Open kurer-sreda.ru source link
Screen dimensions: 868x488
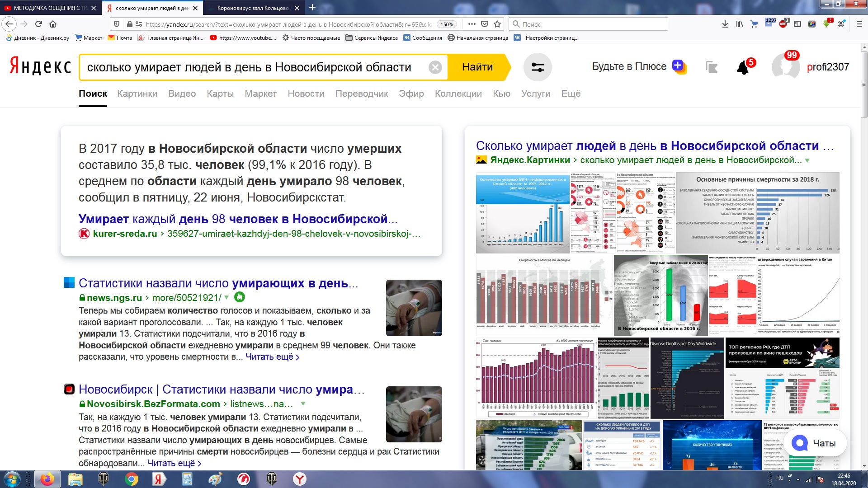(125, 234)
